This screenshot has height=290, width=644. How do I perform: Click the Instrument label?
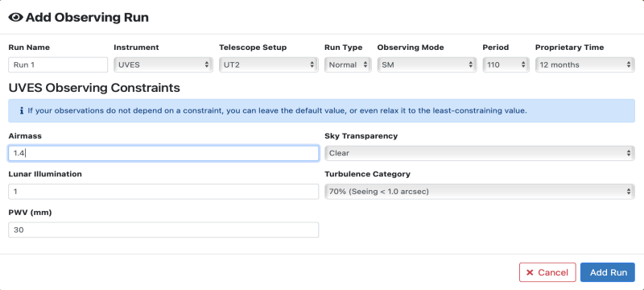click(136, 48)
